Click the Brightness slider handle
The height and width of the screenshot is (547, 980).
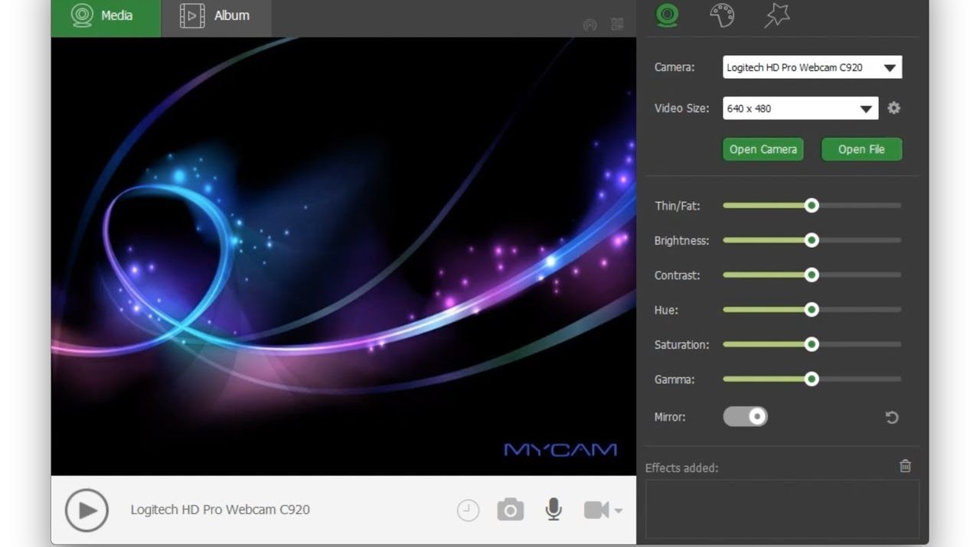(812, 240)
